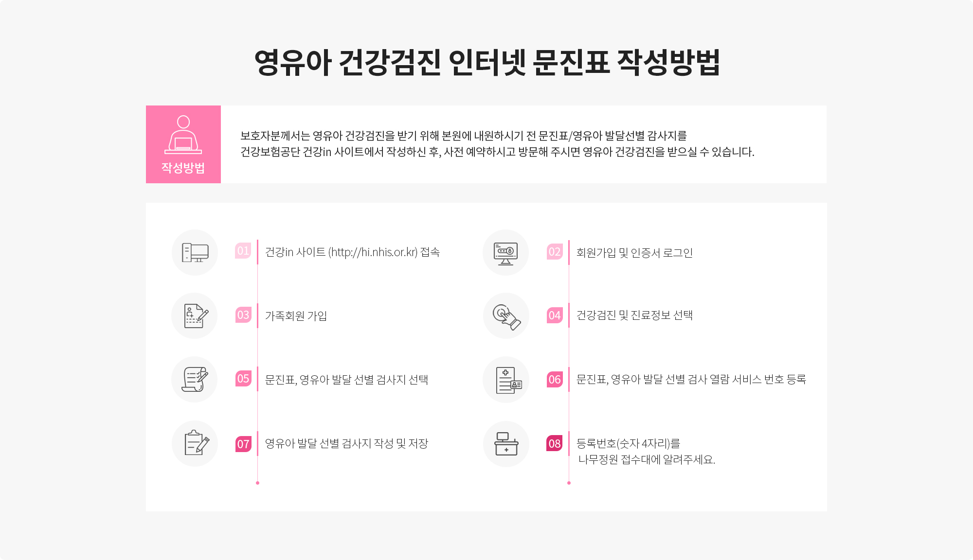Screen dimensions: 973x560
Task: Select the 04 number badge
Action: [x=555, y=315]
